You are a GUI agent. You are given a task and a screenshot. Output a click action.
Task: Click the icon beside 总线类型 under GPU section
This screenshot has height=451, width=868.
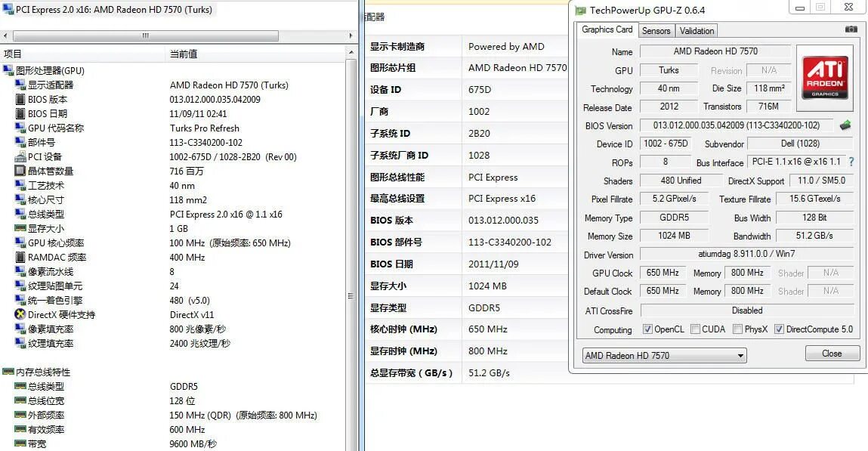tap(20, 214)
